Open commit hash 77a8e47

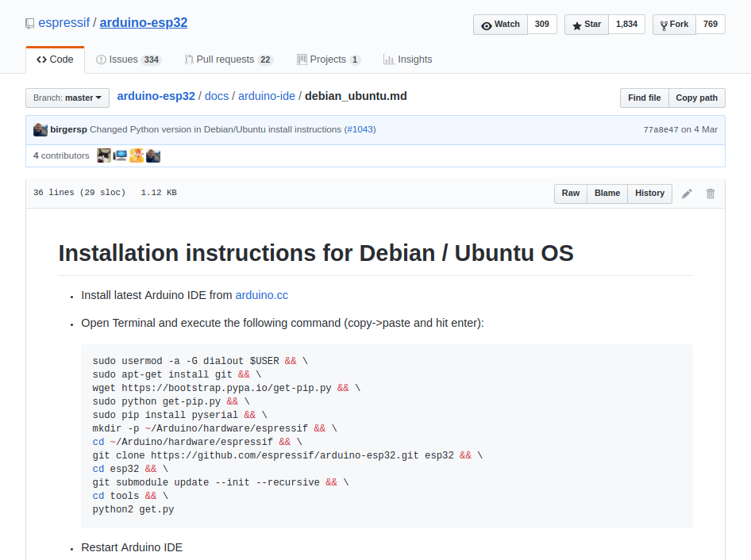click(x=661, y=130)
